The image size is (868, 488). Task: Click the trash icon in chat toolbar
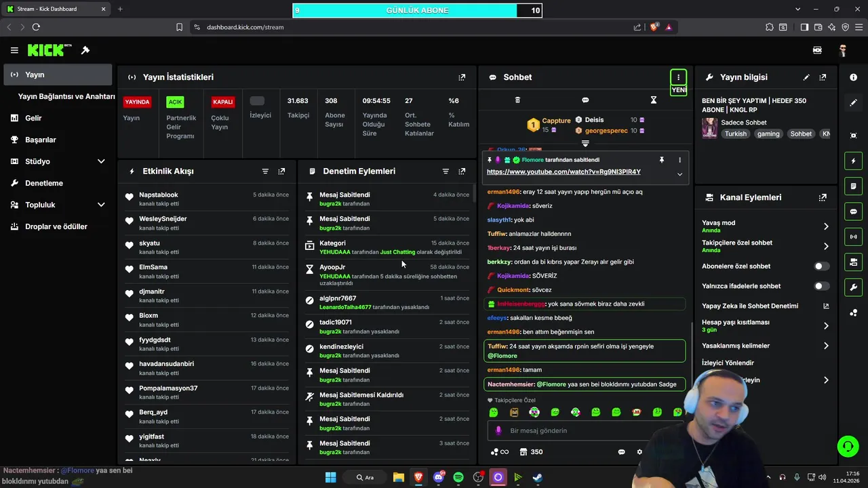coord(517,100)
